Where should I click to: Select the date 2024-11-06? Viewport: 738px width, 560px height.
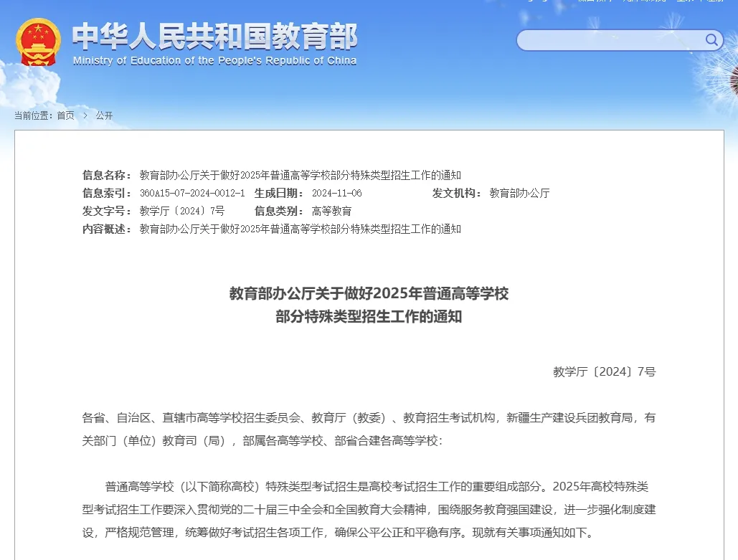pos(337,194)
